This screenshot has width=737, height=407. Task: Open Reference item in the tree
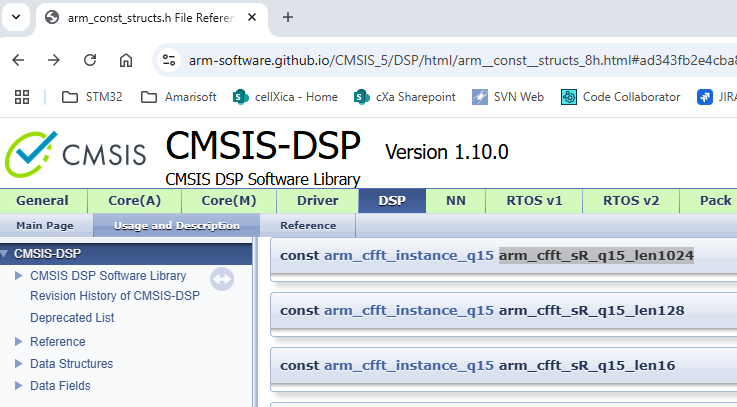tap(57, 342)
